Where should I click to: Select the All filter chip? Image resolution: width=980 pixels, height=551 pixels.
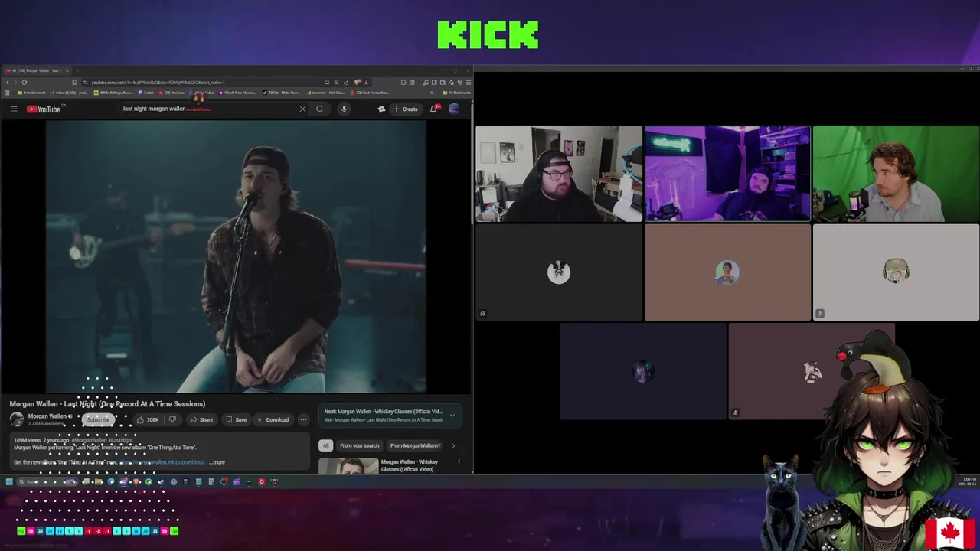pos(325,445)
